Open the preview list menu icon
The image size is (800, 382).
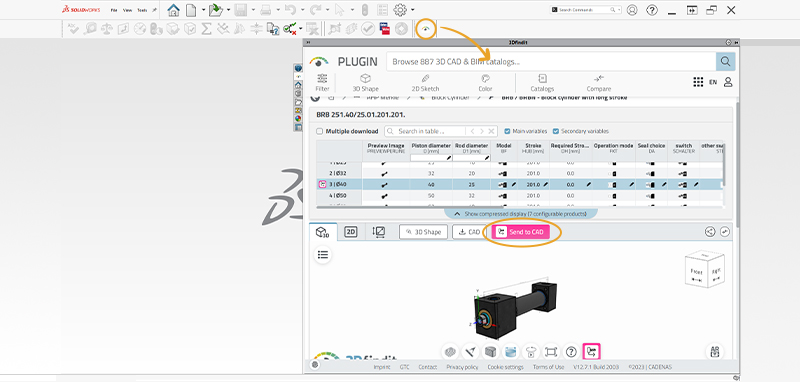pyautogui.click(x=322, y=254)
